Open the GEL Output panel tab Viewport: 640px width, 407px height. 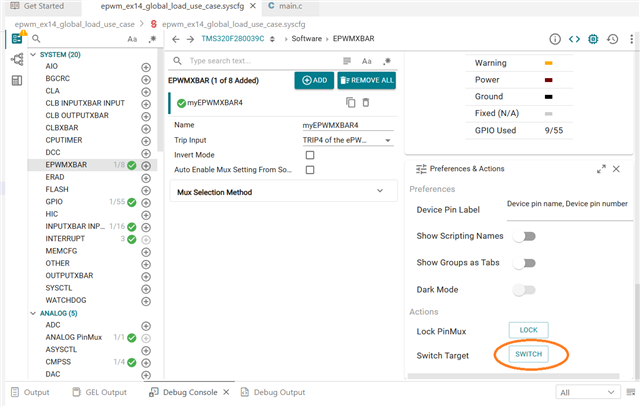pos(100,392)
